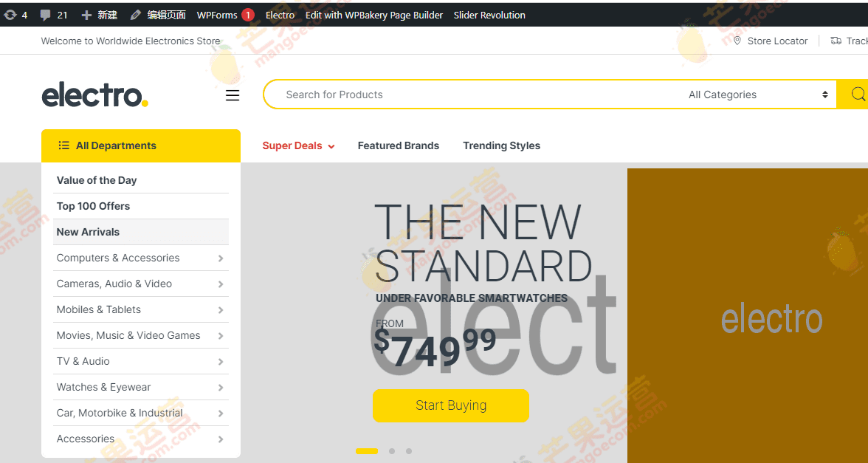Screen dimensions: 868x463
Task: Click the Start Buying button
Action: (x=451, y=405)
